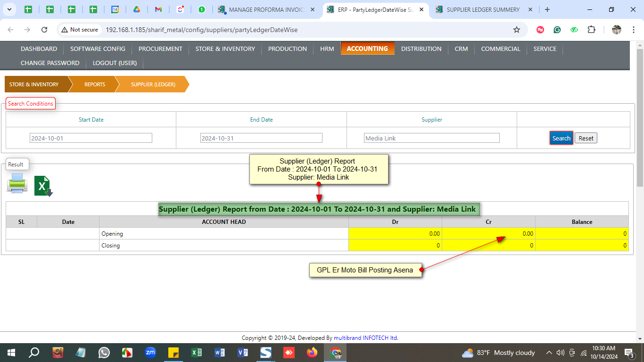Click the Search button
644x362 pixels.
561,138
